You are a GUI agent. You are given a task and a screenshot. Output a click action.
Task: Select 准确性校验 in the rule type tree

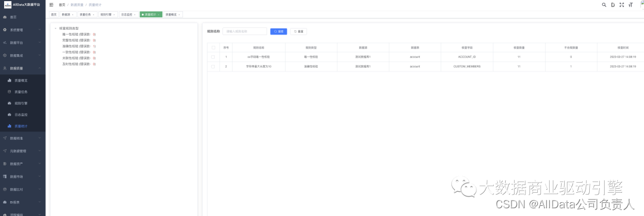(79, 46)
